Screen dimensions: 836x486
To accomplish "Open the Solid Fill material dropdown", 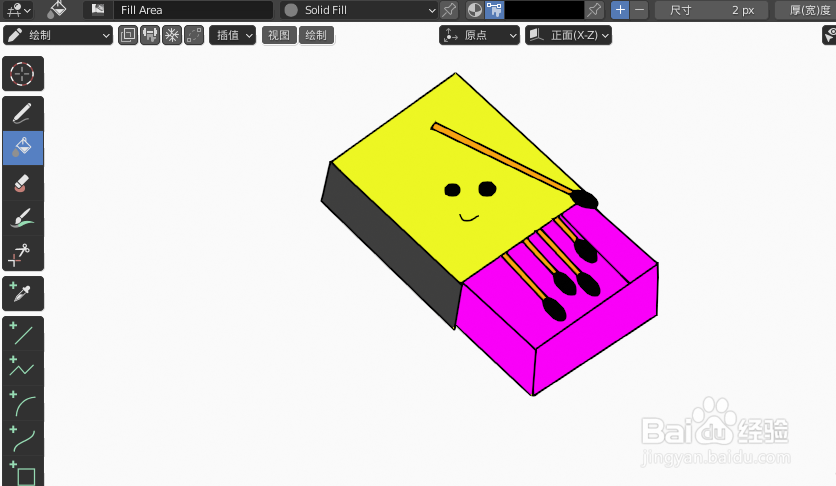I will point(359,10).
